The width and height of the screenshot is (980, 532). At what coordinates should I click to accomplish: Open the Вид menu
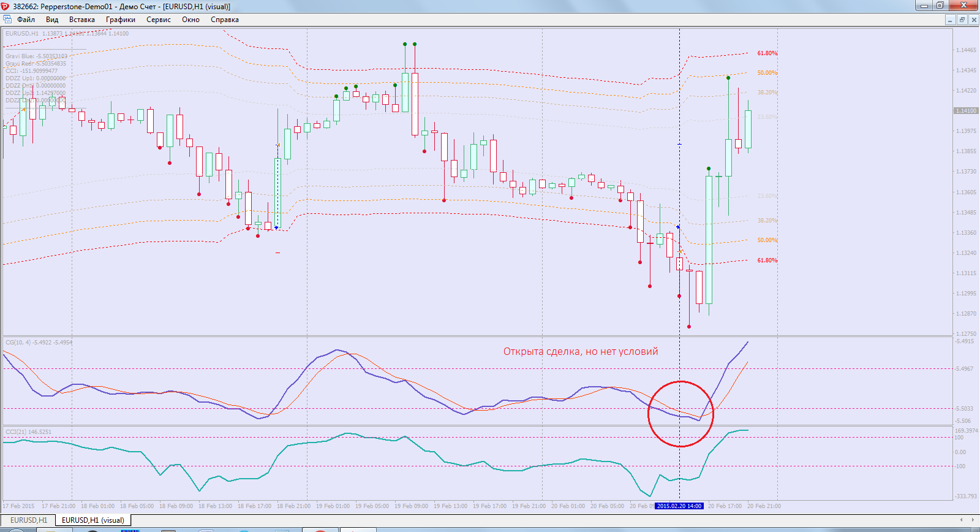[52, 20]
